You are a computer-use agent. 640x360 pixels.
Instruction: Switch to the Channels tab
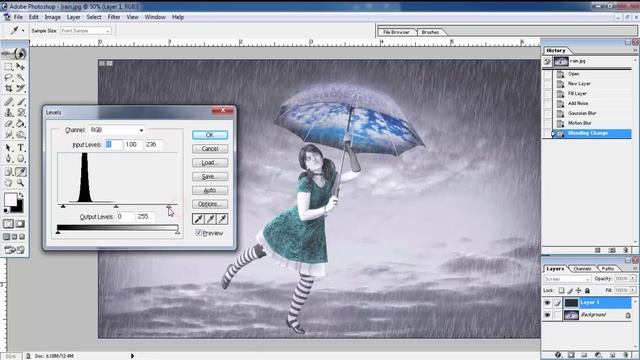582,269
